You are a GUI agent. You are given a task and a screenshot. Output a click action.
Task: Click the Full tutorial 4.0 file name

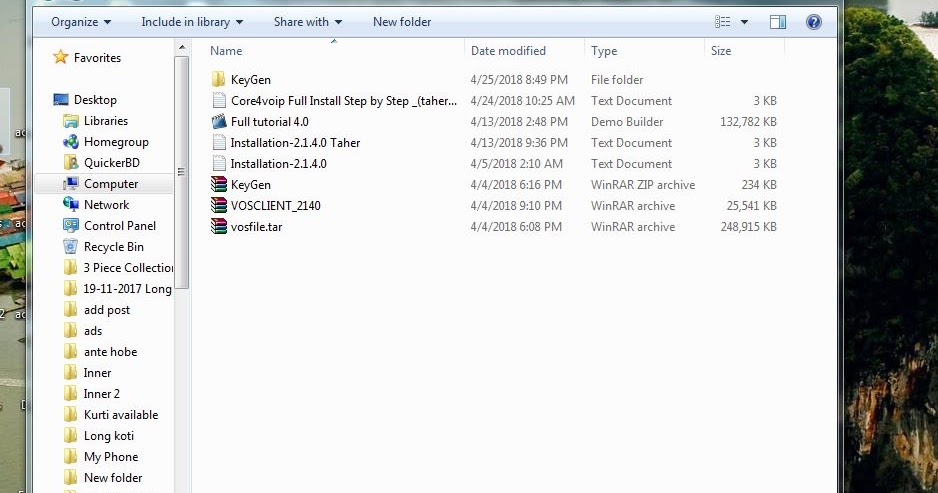269,121
